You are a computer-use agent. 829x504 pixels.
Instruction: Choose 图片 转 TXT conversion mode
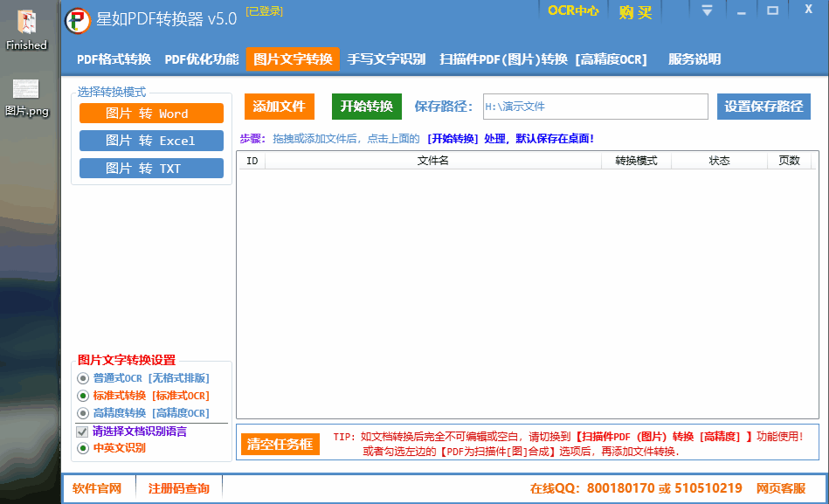tap(151, 169)
